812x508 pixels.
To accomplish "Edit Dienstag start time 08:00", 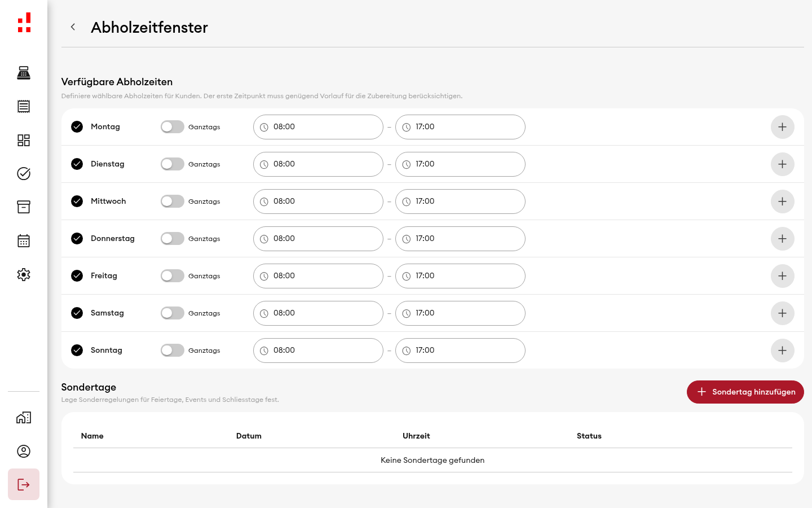I will 318,164.
